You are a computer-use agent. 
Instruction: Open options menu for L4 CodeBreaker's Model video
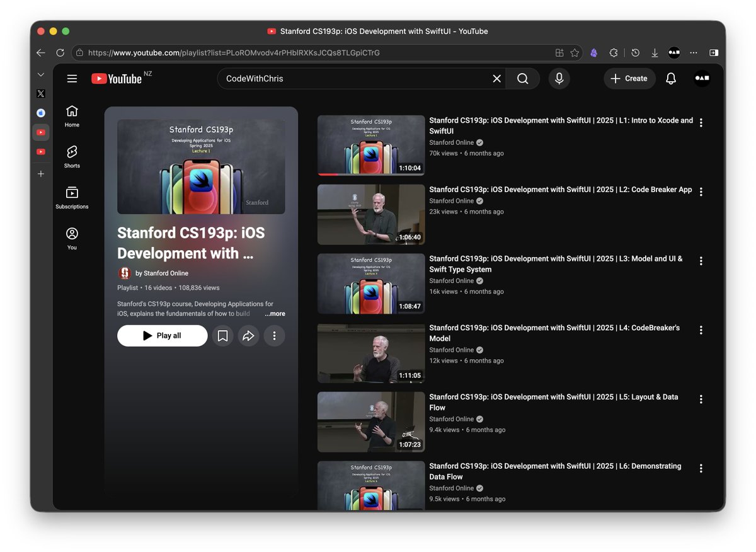coord(701,330)
